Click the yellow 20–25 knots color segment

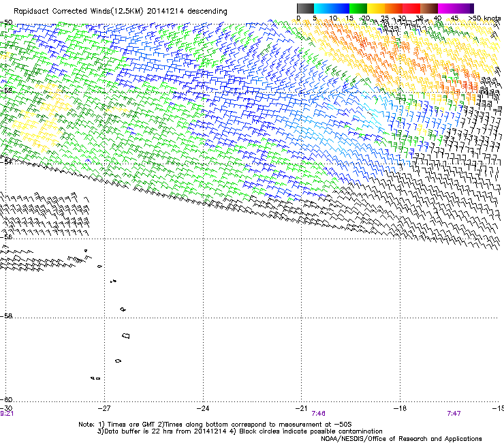pos(376,8)
